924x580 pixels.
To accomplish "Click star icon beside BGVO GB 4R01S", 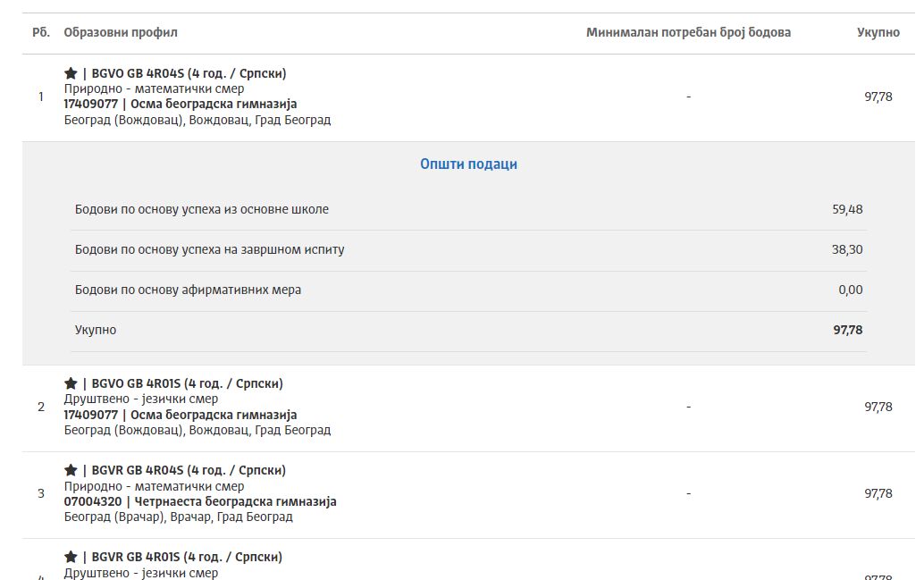I will pos(71,383).
